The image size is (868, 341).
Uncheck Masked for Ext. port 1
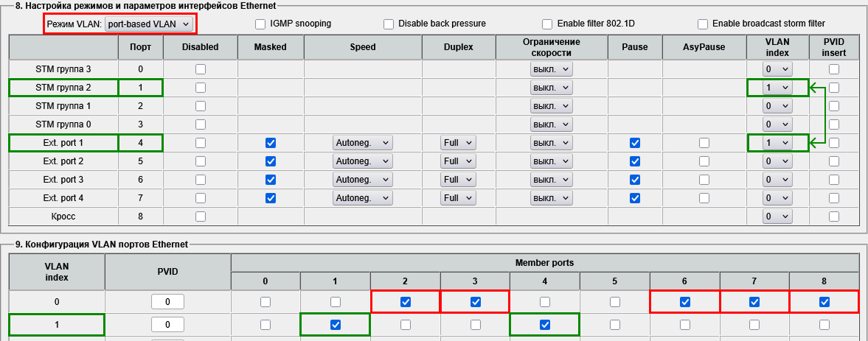tap(270, 142)
